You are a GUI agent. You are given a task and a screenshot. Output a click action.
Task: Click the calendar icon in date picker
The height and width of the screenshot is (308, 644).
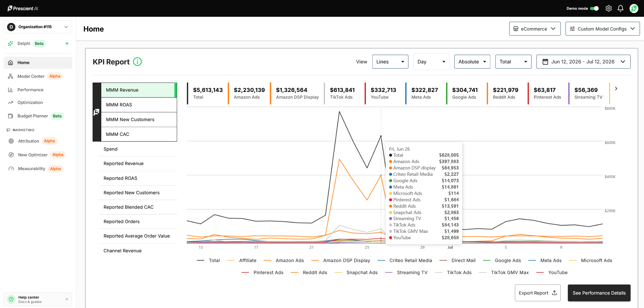pos(545,62)
